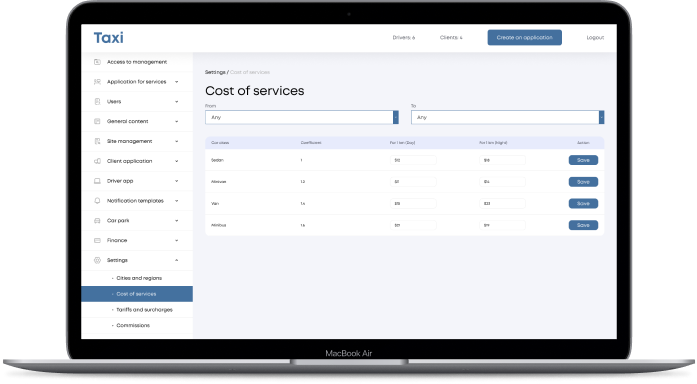Click Minibus per km night price field
The height and width of the screenshot is (384, 697).
click(502, 225)
